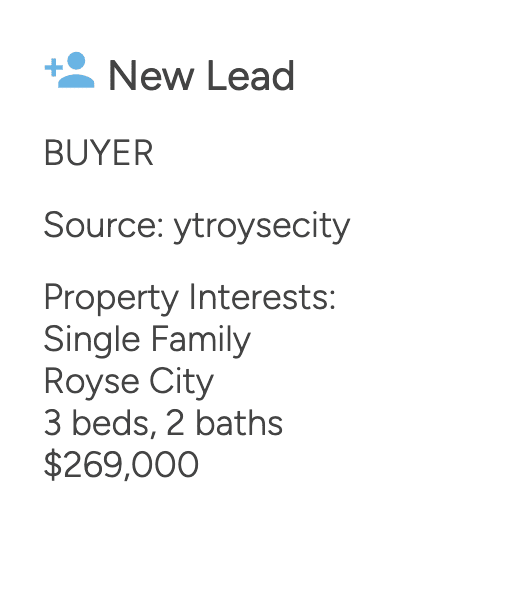Select the $269,000 price value
The image size is (519, 593).
[x=121, y=465]
